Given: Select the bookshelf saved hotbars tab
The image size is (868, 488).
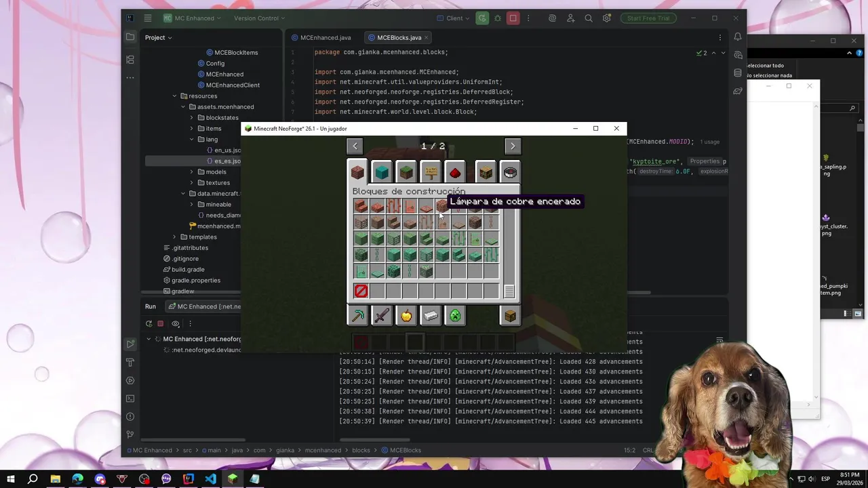Looking at the screenshot, I should click(486, 172).
